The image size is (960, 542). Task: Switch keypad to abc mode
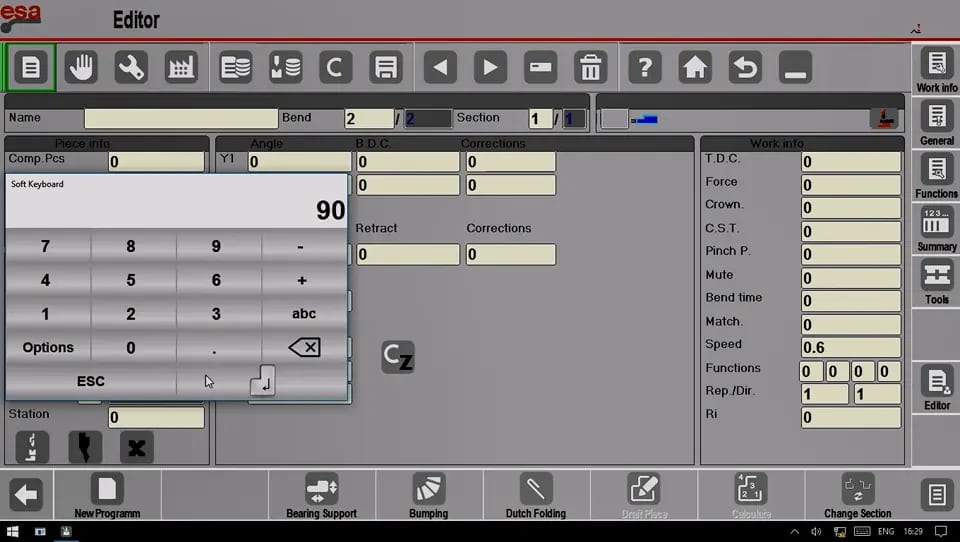coord(304,314)
